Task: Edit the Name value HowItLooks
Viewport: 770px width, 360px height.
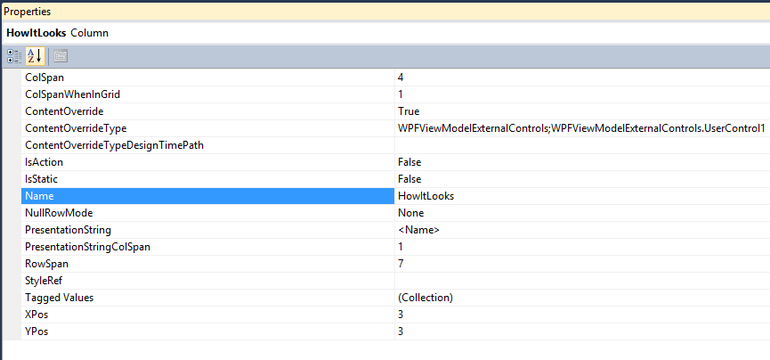Action: 582,196
